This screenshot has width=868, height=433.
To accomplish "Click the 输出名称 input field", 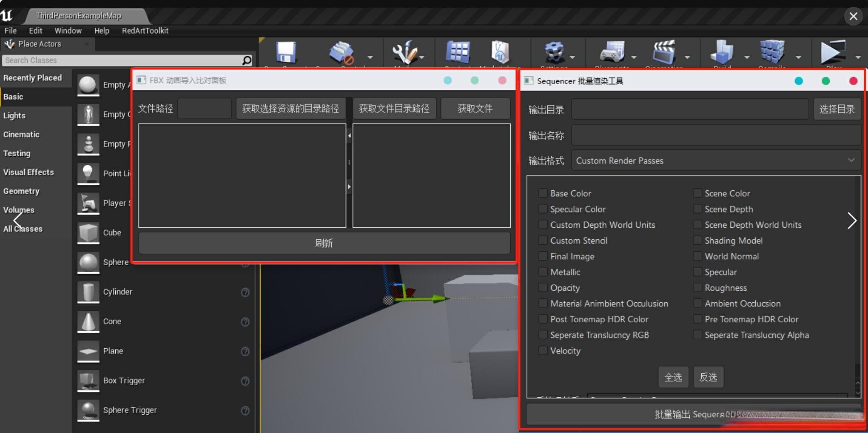I will tap(716, 135).
